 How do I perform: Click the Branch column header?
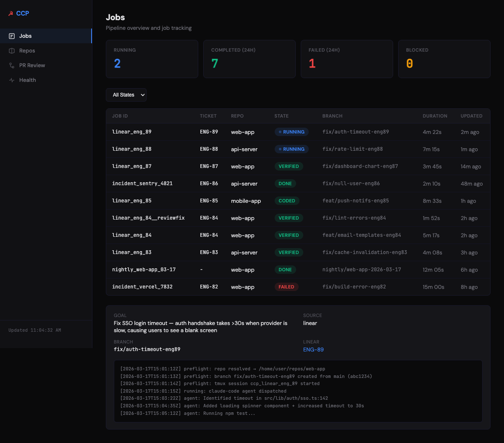click(x=332, y=116)
